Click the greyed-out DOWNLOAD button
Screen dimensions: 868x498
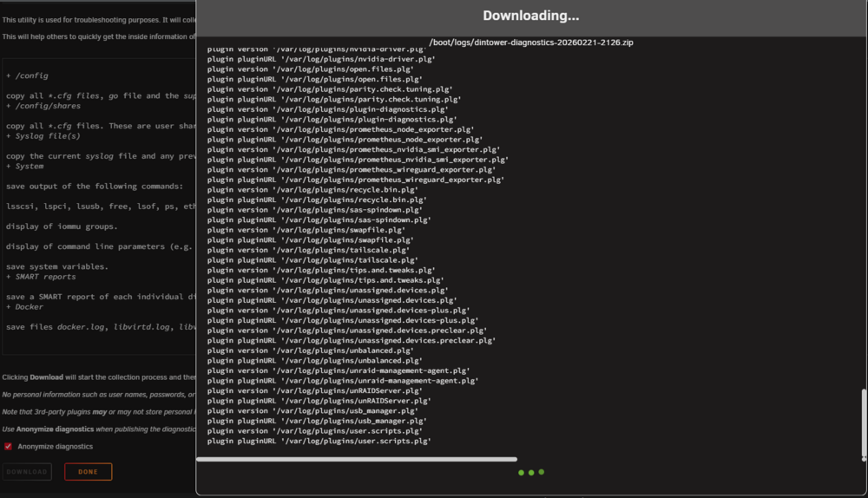tap(27, 472)
